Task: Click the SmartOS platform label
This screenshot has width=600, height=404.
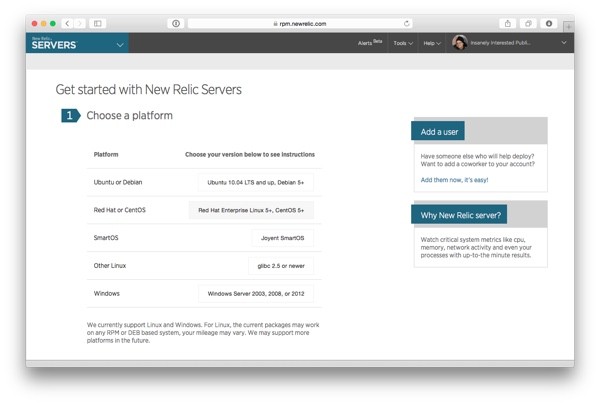Action: (106, 238)
